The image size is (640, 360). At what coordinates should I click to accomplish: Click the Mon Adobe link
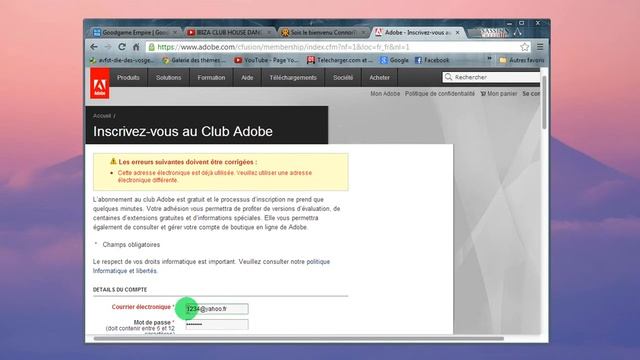pyautogui.click(x=385, y=94)
